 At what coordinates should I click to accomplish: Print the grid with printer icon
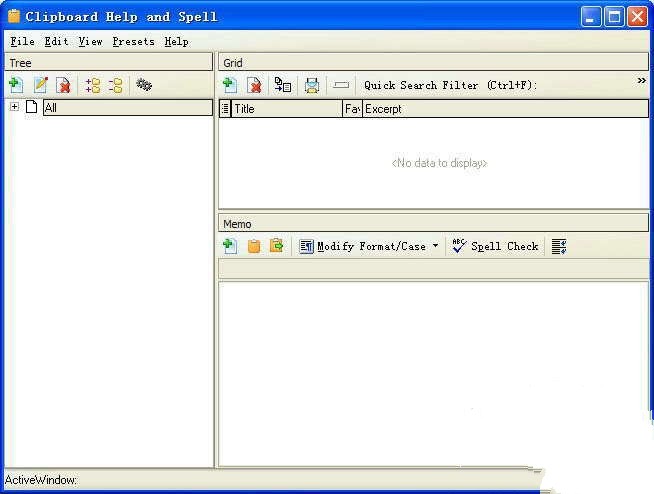coord(312,85)
